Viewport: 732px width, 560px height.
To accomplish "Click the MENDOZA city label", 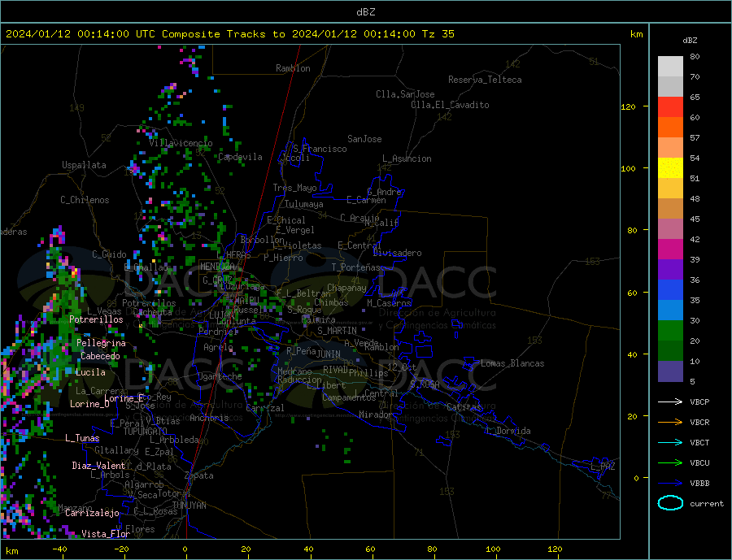I will click(217, 267).
